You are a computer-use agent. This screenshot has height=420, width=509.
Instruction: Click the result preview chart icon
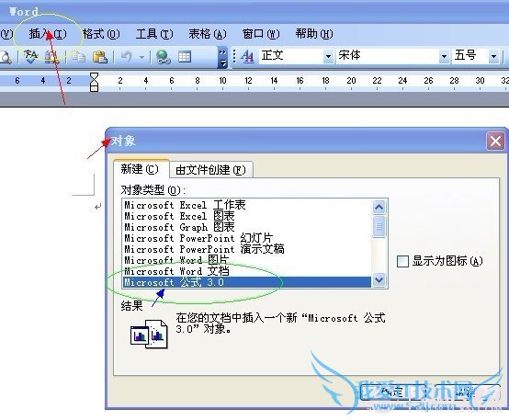pyautogui.click(x=149, y=334)
